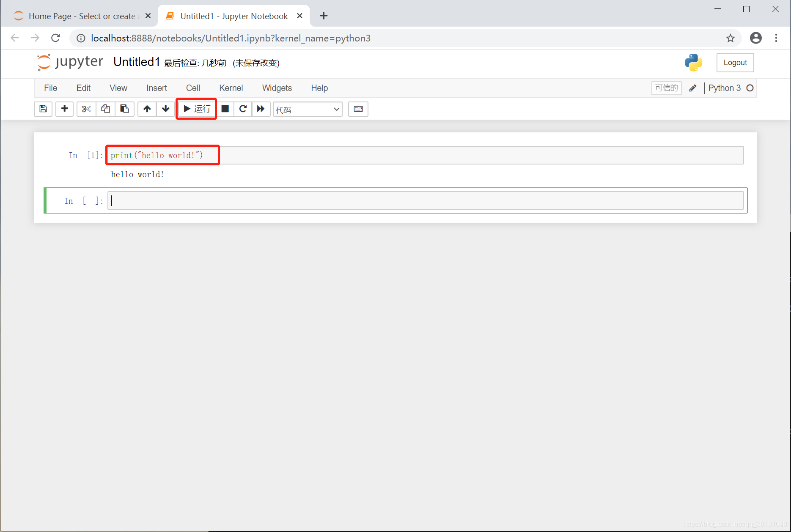This screenshot has width=791, height=532.
Task: Open a new browser tab
Action: point(324,16)
